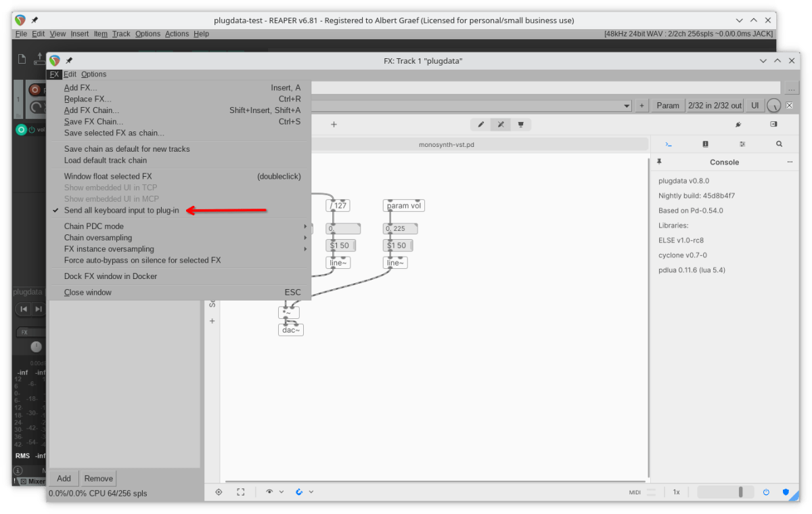Toggle the sidebar panel hide icon
The height and width of the screenshot is (514, 812).
pyautogui.click(x=773, y=125)
